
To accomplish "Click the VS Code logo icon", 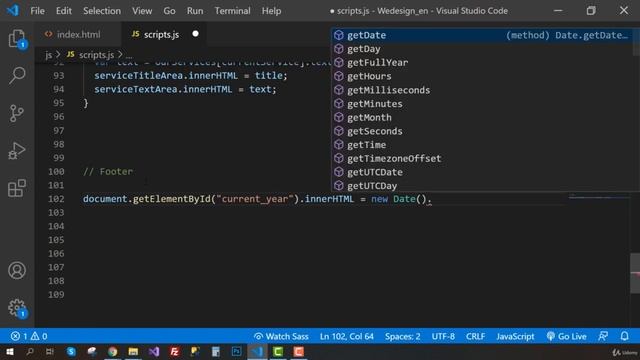I will (x=13, y=10).
